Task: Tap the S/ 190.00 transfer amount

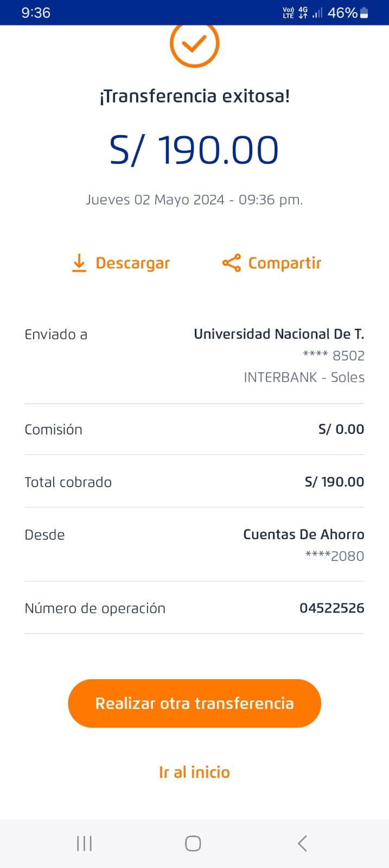Action: (194, 150)
